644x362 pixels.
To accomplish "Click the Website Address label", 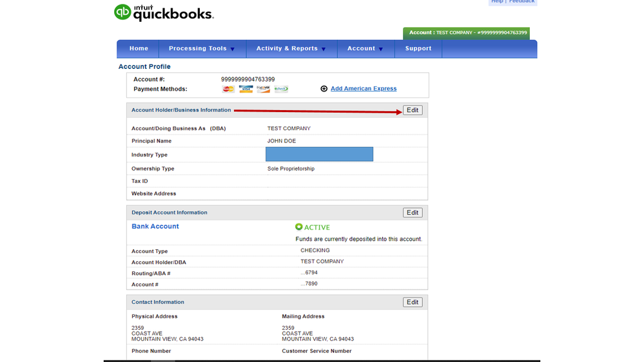I will (x=153, y=193).
